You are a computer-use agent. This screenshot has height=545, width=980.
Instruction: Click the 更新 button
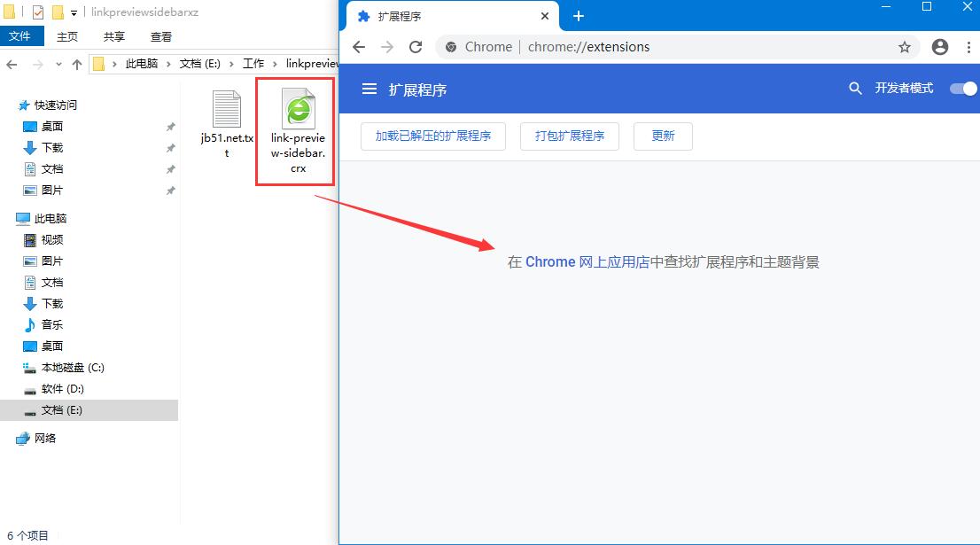point(663,136)
